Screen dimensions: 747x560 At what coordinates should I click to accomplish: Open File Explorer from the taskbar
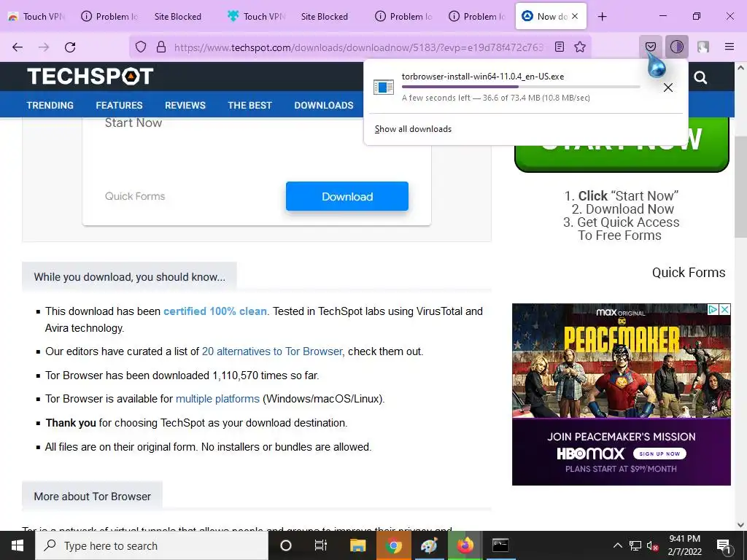point(357,545)
